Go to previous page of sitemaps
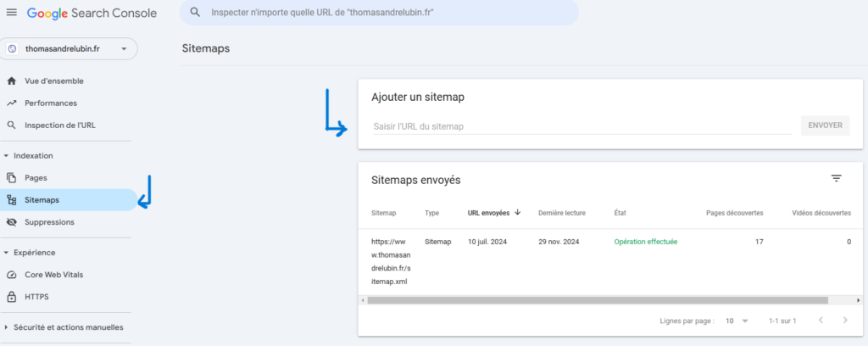 821,321
